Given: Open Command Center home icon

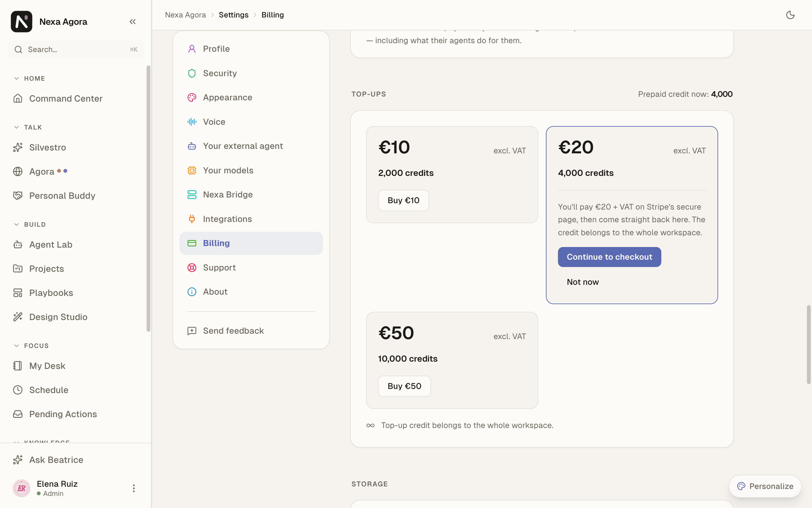Looking at the screenshot, I should pos(18,98).
